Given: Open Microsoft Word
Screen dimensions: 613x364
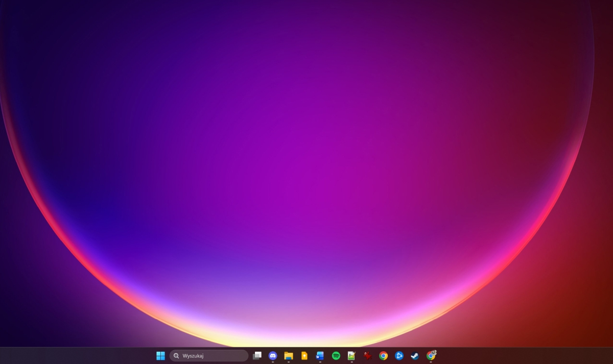Looking at the screenshot, I should tap(320, 355).
